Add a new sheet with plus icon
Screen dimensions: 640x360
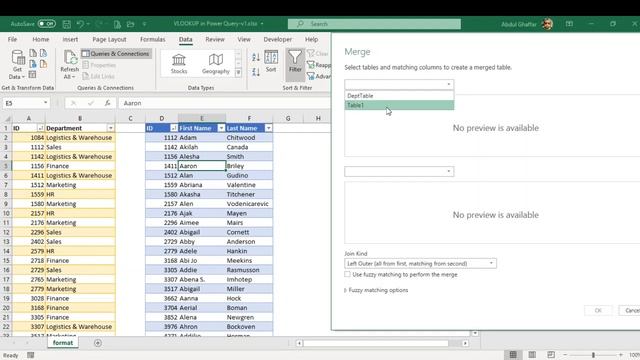pyautogui.click(x=98, y=343)
